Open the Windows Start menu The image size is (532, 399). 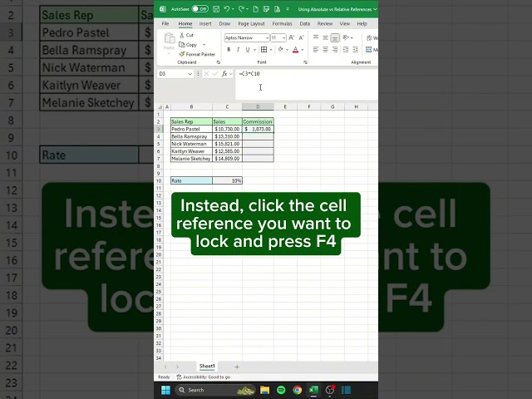165,390
